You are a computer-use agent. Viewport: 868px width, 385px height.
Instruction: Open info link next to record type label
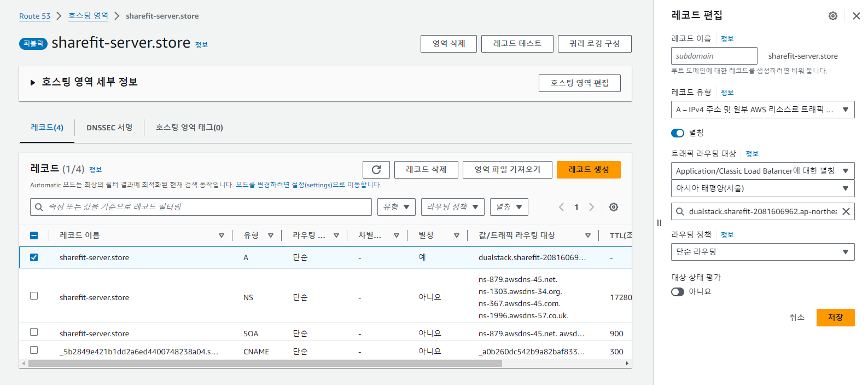point(727,93)
